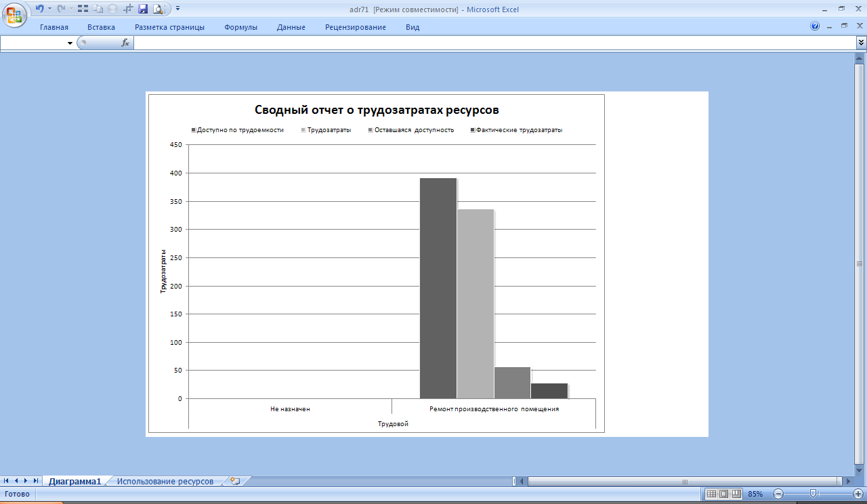Open the Главная ribbon tab
Image resolution: width=867 pixels, height=504 pixels.
click(54, 27)
